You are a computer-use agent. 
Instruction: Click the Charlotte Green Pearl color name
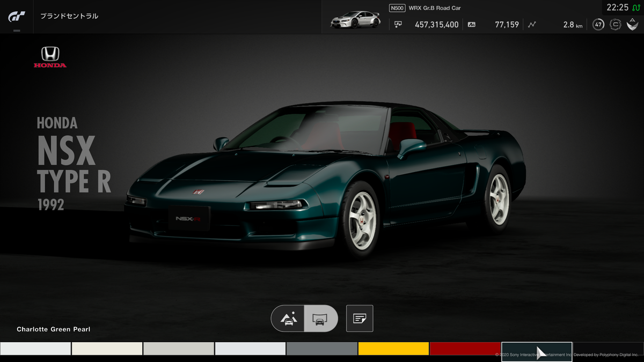click(x=54, y=329)
